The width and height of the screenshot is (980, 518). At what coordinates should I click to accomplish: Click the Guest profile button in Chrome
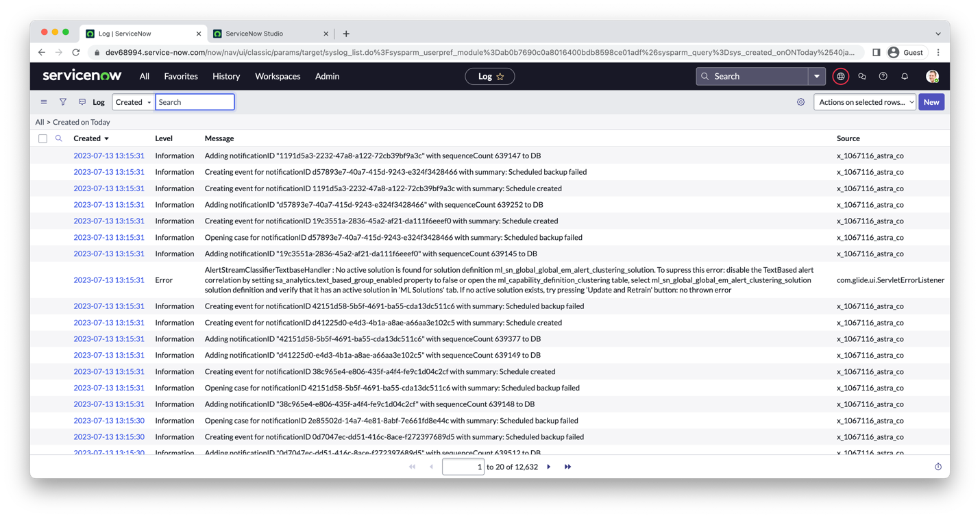point(906,52)
